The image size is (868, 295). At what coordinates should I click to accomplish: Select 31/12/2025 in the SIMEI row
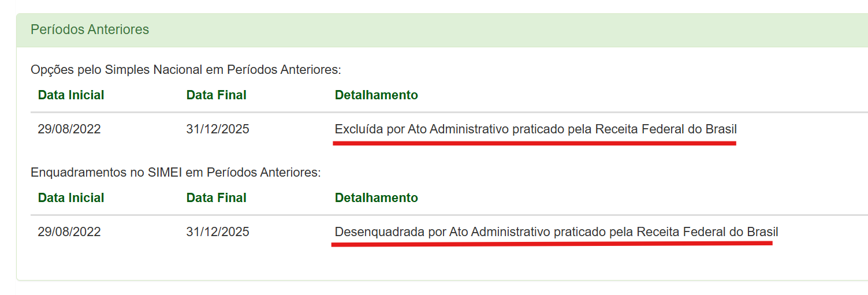(218, 232)
